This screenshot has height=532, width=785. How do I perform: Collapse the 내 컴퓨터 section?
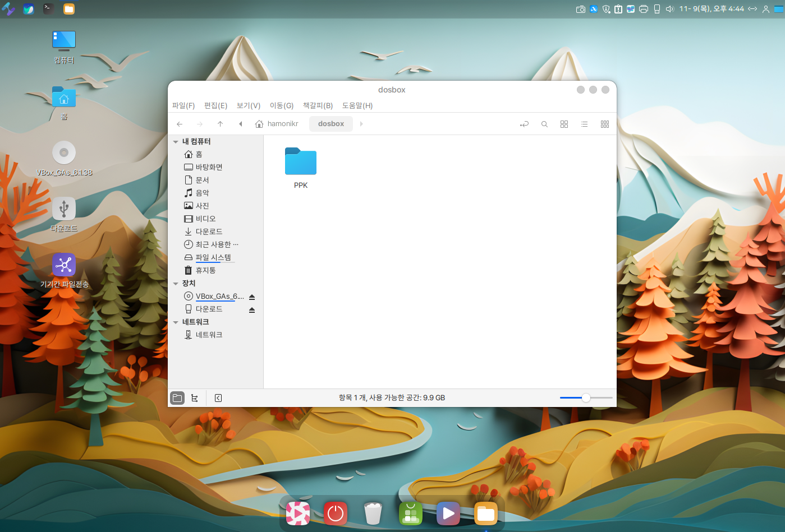[176, 142]
